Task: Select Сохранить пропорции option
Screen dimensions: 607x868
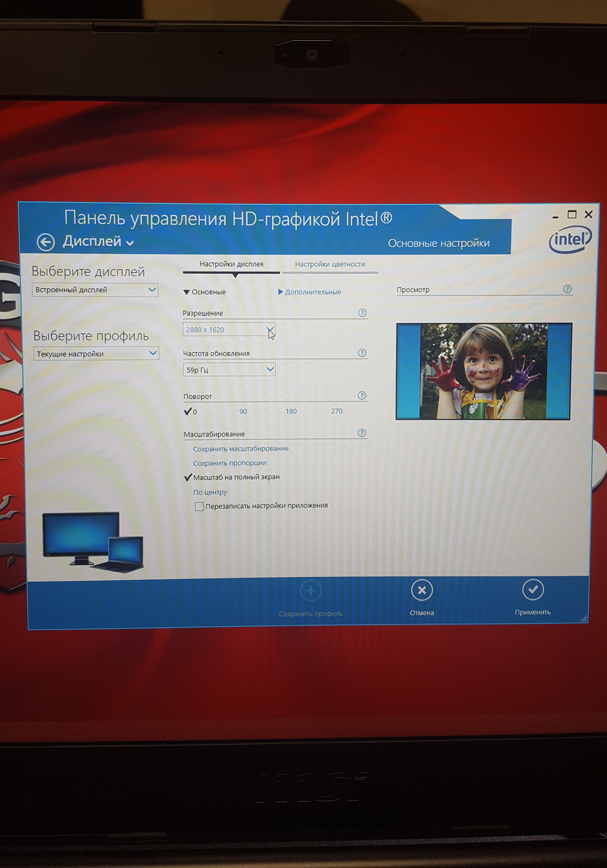Action: tap(230, 463)
